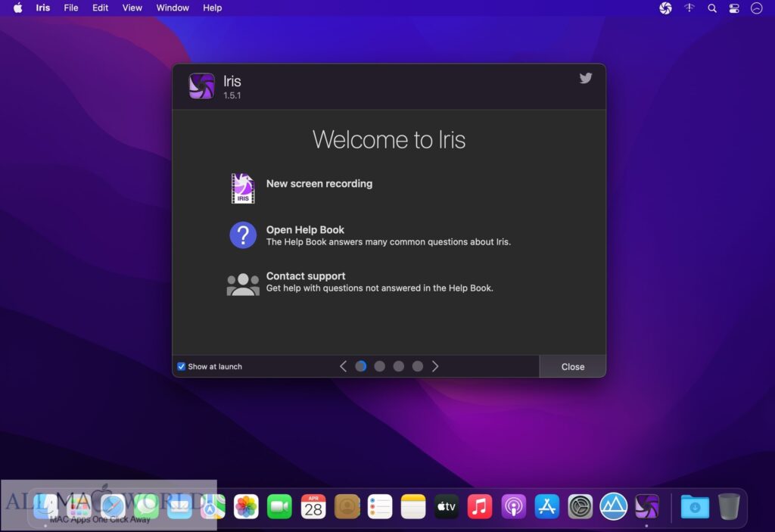This screenshot has width=775, height=532.
Task: Open App Store from the Dock
Action: tap(546, 507)
